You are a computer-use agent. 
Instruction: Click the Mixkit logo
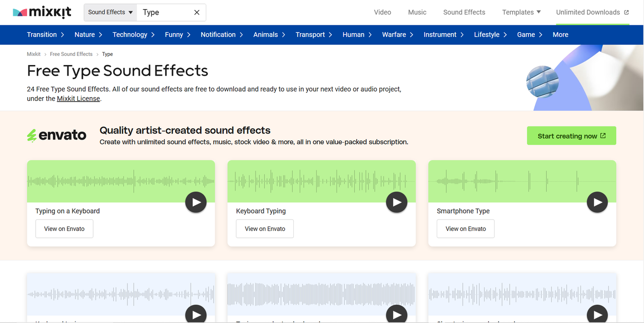[x=42, y=12]
